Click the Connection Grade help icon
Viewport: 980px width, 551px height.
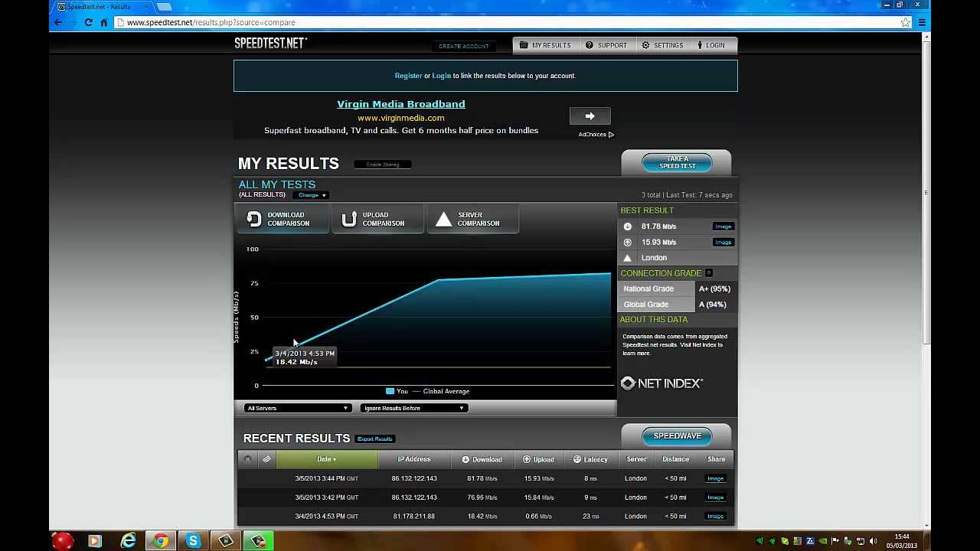708,273
